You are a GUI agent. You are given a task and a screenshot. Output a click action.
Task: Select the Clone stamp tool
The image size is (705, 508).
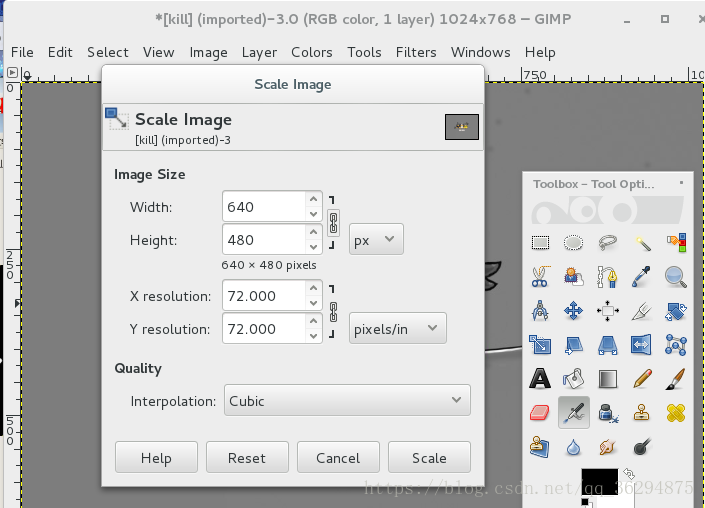pyautogui.click(x=642, y=413)
